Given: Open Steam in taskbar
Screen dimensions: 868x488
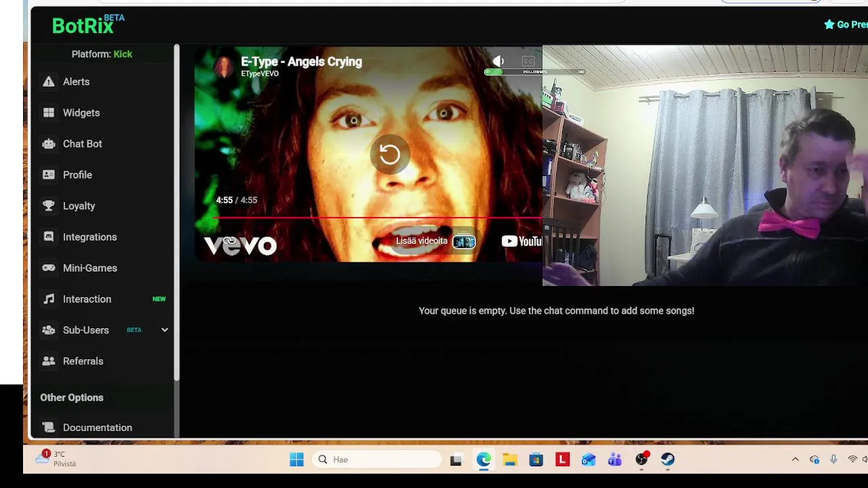Looking at the screenshot, I should 668,460.
